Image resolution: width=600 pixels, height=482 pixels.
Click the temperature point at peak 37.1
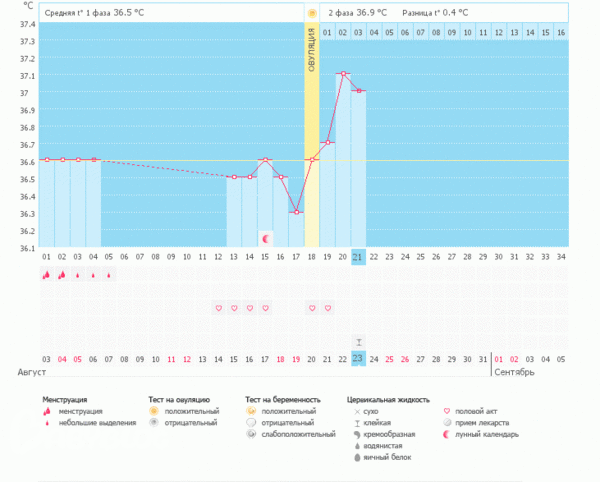343,74
